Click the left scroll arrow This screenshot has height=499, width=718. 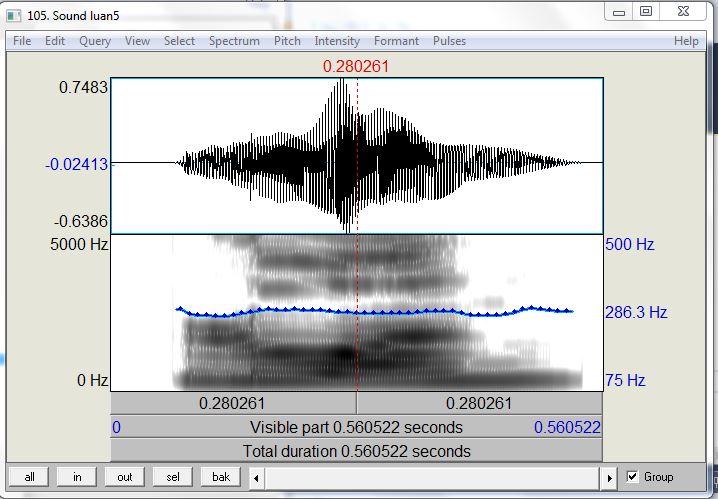coord(256,478)
